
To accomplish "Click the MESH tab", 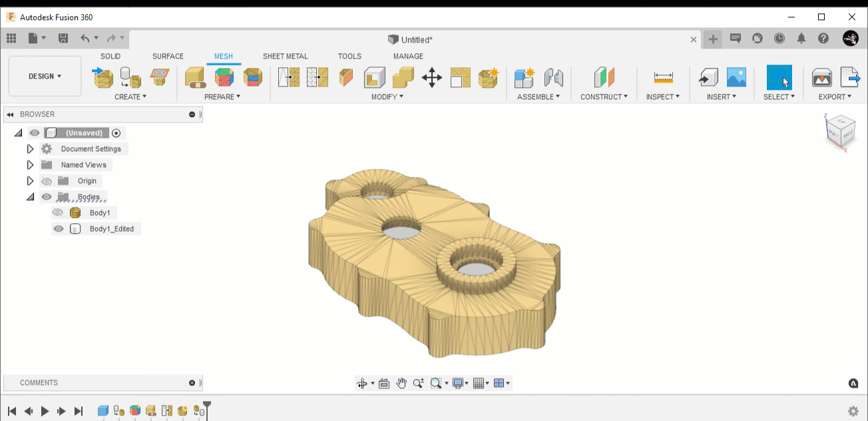I will (x=224, y=57).
